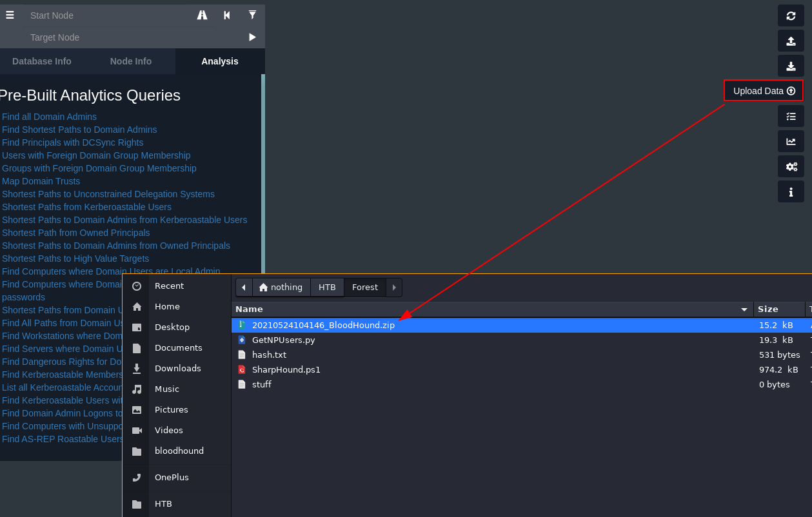Run Find Domain Admin Logons query

(62, 413)
